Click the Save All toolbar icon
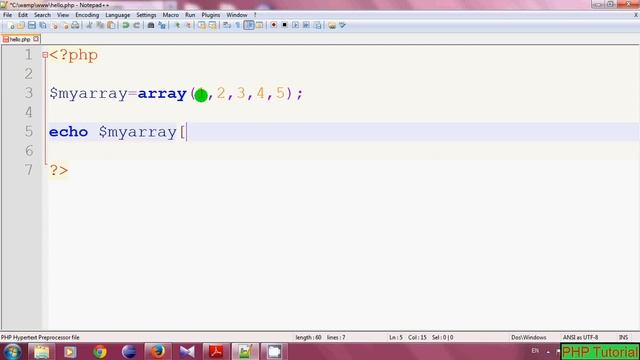Screen dimensions: 640x360 [x=43, y=25]
